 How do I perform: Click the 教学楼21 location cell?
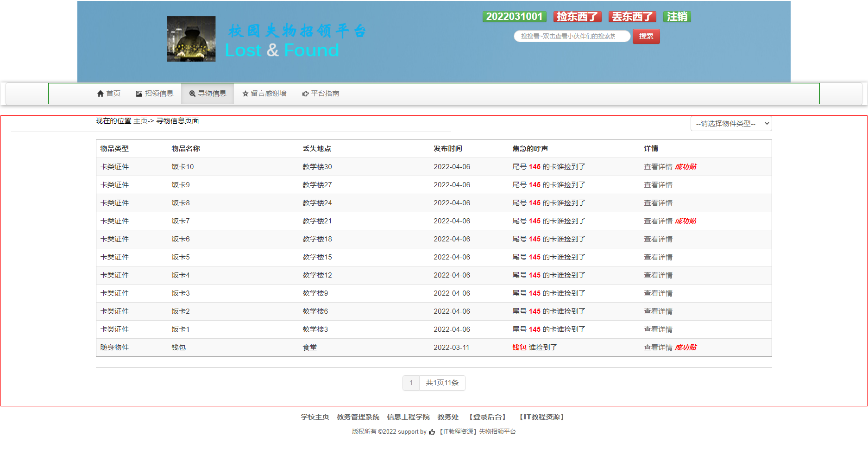click(317, 221)
